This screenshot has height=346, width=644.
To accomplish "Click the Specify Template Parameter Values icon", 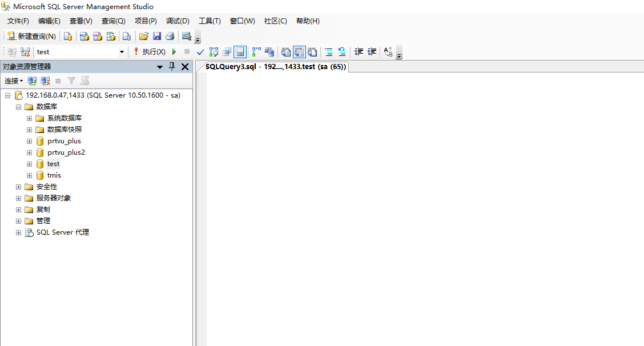I will (x=388, y=52).
